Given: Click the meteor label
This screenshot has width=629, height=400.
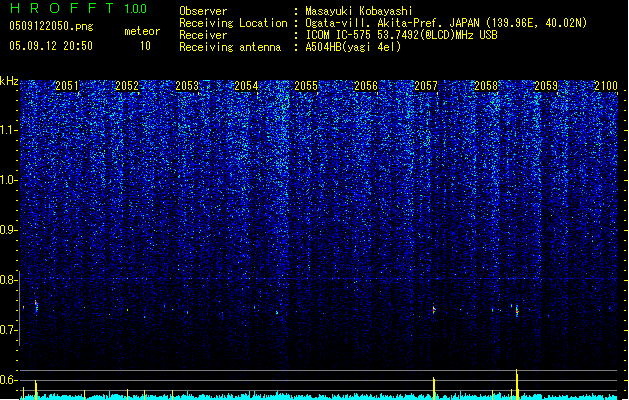Looking at the screenshot, I should click(142, 31).
